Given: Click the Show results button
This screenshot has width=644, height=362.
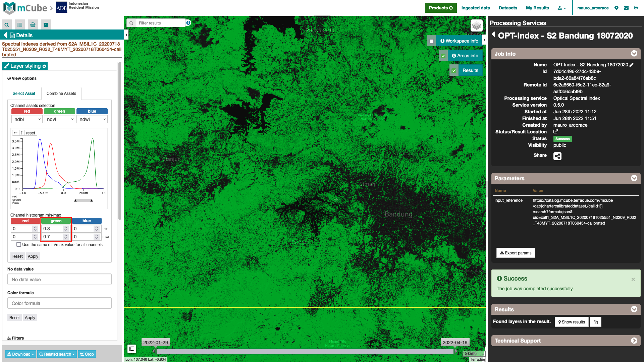Looking at the screenshot, I should click(x=572, y=322).
